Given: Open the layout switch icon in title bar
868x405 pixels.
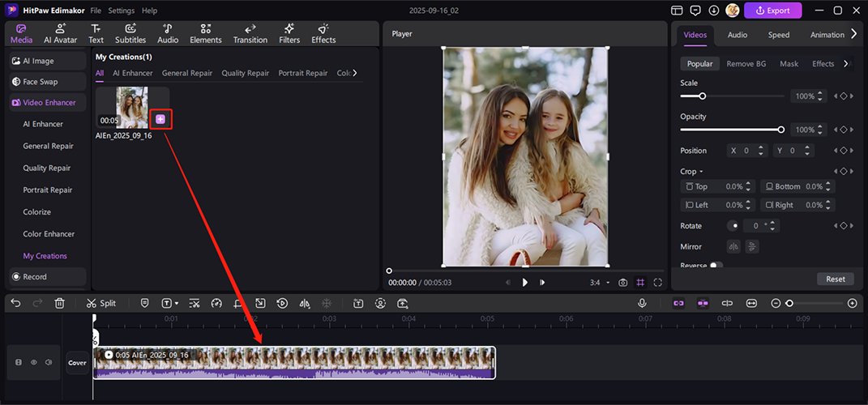Looking at the screenshot, I should (x=677, y=11).
